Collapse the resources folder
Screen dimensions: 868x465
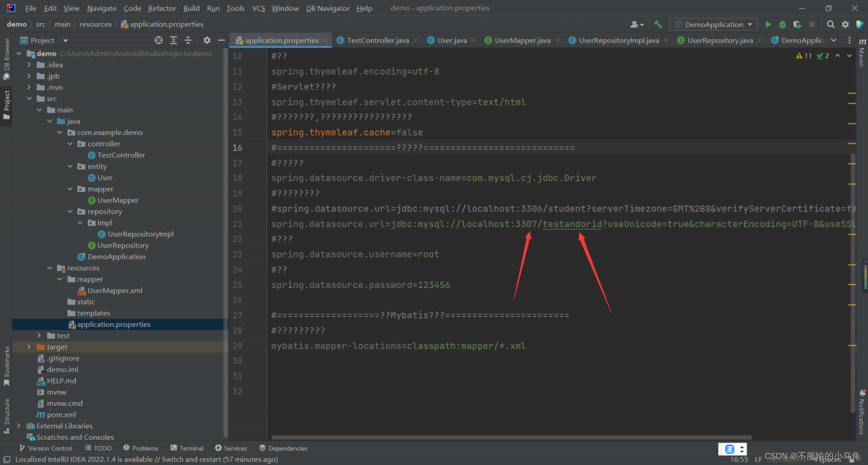50,268
